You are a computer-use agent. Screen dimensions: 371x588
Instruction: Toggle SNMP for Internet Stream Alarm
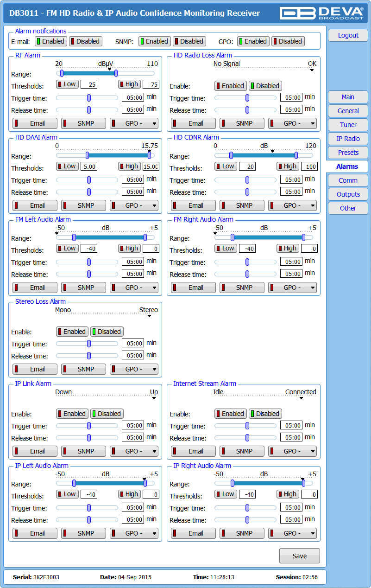(x=242, y=451)
